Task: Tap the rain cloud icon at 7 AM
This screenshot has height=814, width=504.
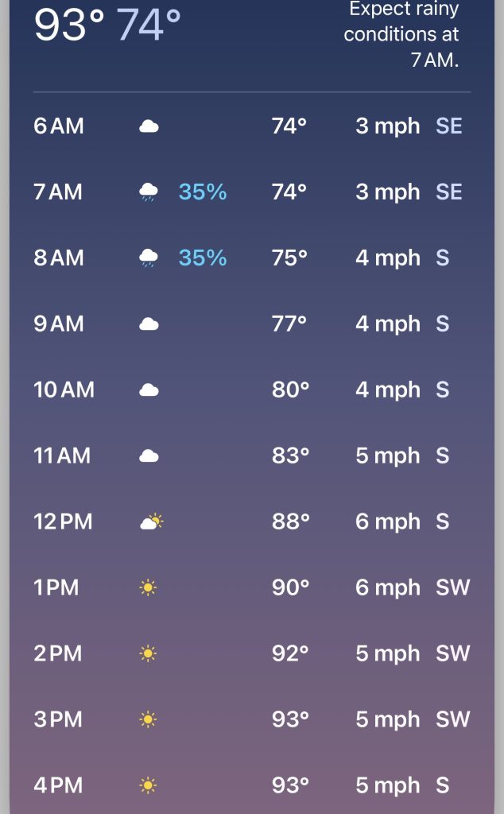Action: 149,192
